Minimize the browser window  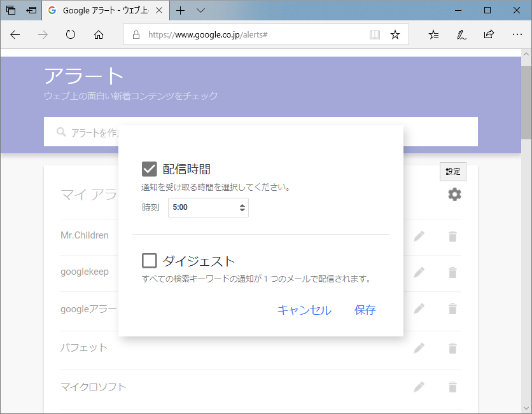coord(458,11)
